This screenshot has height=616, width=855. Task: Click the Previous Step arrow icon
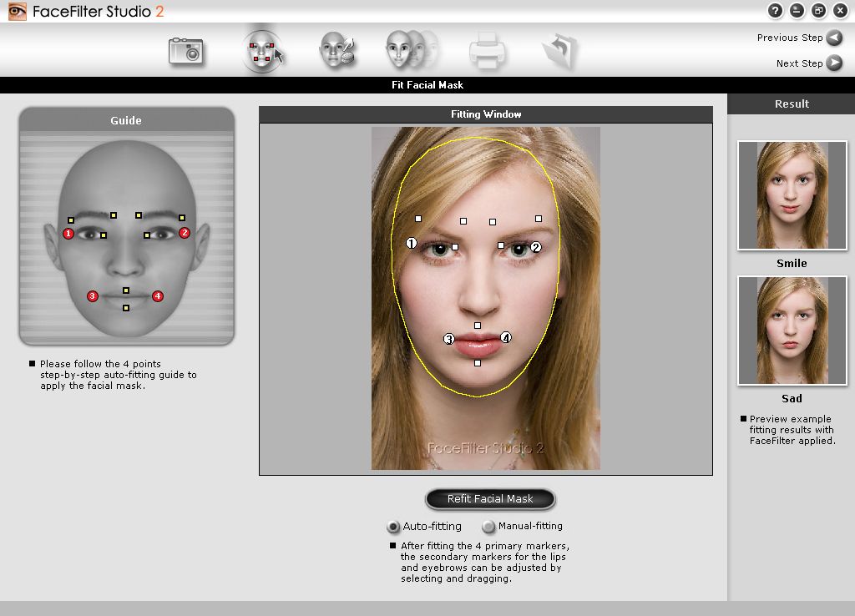pyautogui.click(x=832, y=38)
